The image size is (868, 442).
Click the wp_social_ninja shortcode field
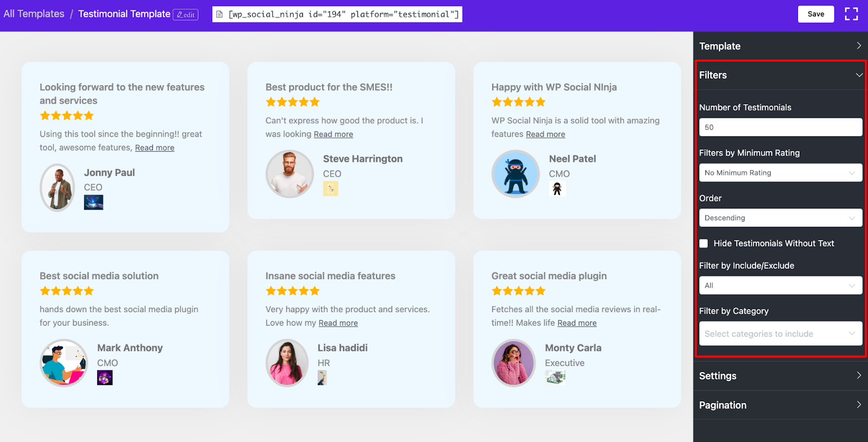click(x=337, y=14)
